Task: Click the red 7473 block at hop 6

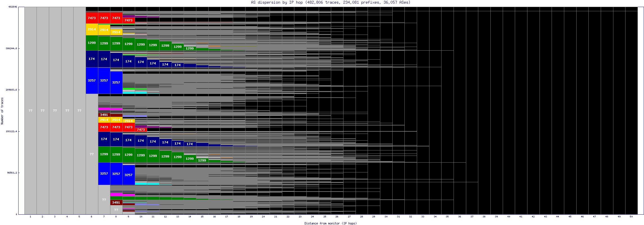Action: point(92,18)
